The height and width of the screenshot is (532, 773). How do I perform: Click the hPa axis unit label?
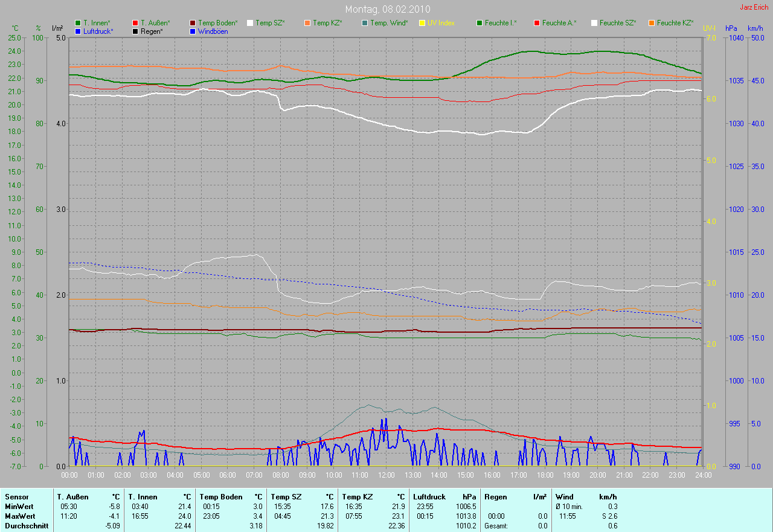[731, 28]
